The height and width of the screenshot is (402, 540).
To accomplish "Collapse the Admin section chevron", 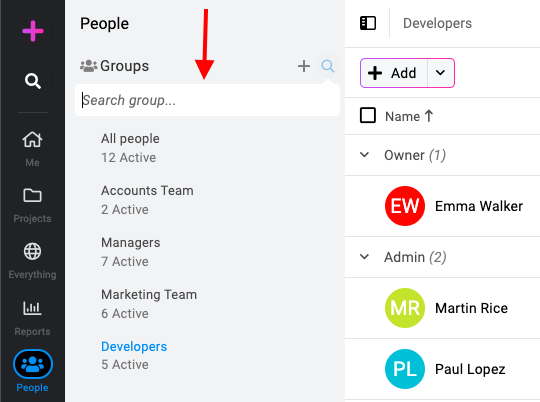I will click(364, 257).
